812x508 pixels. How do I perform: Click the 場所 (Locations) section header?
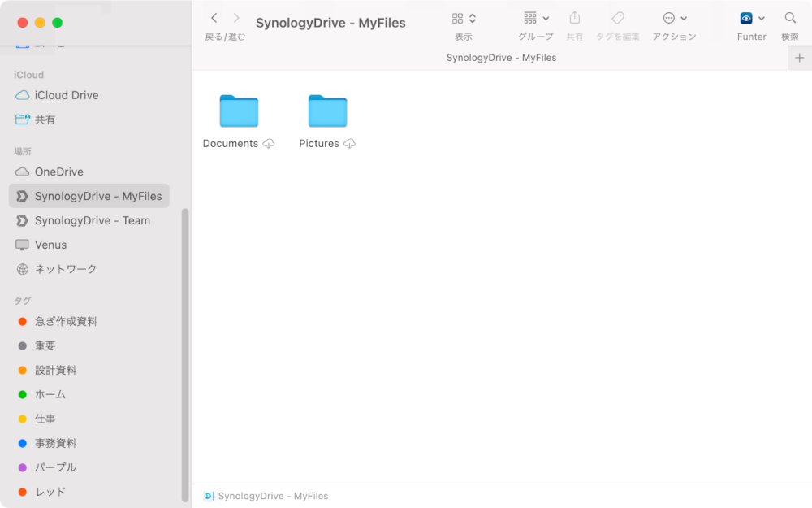(23, 151)
